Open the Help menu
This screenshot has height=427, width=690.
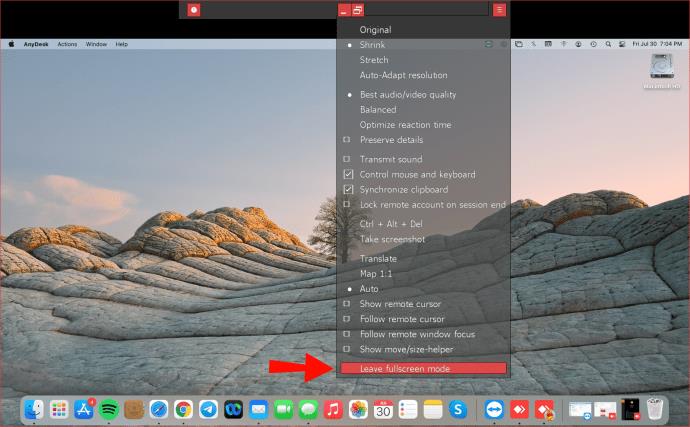coord(121,44)
